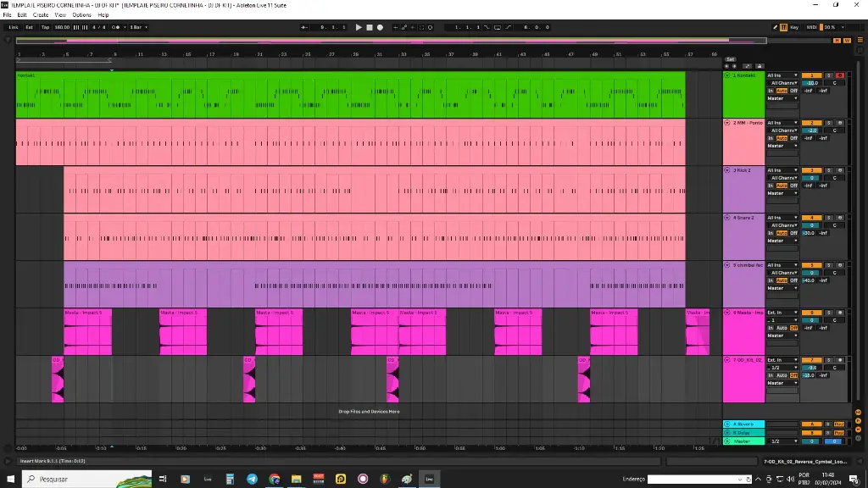Click the pan control on Kick 2 track
Screen dimensions: 868x488
coord(834,178)
